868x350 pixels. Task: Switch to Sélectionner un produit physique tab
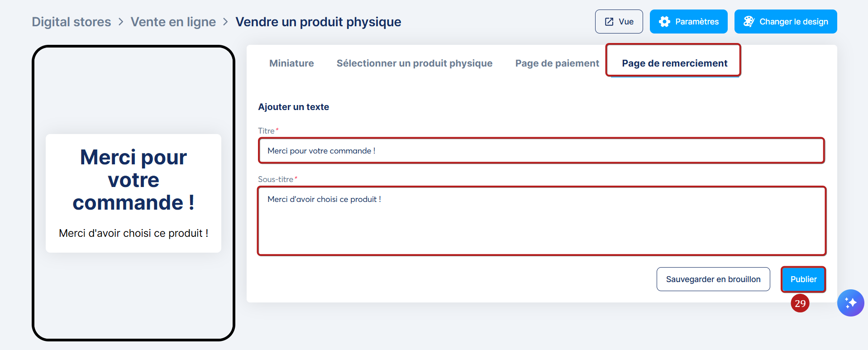[414, 63]
